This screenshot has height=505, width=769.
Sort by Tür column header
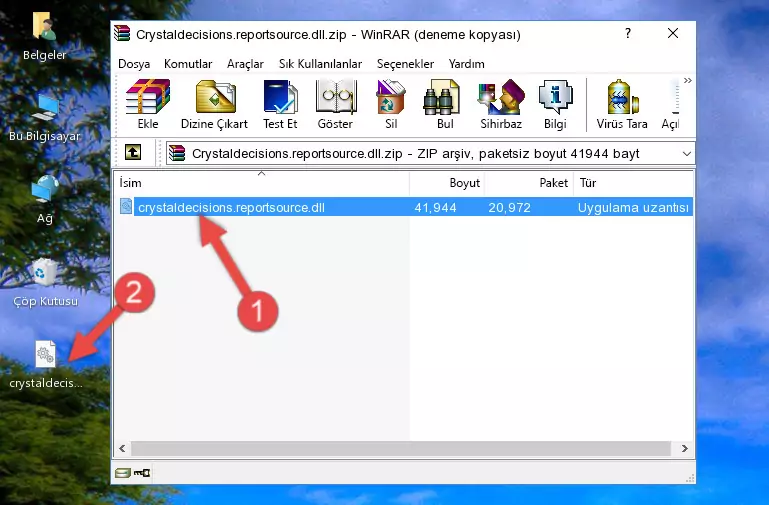point(633,182)
